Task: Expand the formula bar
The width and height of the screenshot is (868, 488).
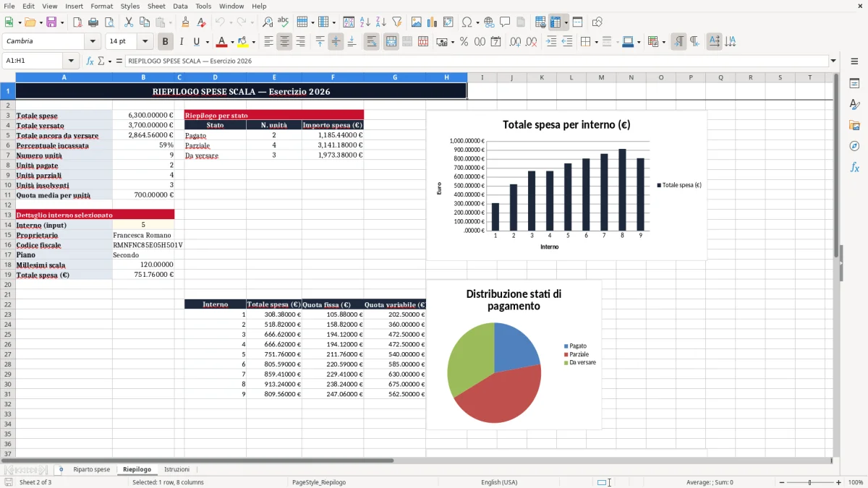Action: 834,61
